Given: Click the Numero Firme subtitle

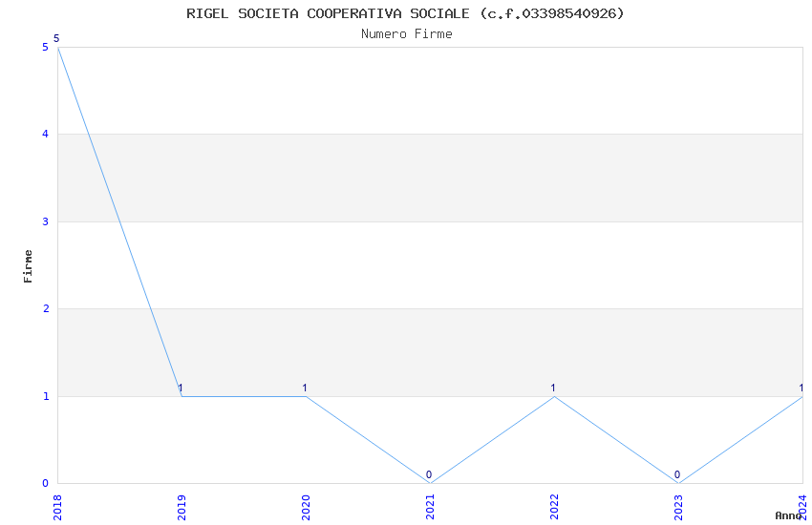Looking at the screenshot, I should 406,34.
